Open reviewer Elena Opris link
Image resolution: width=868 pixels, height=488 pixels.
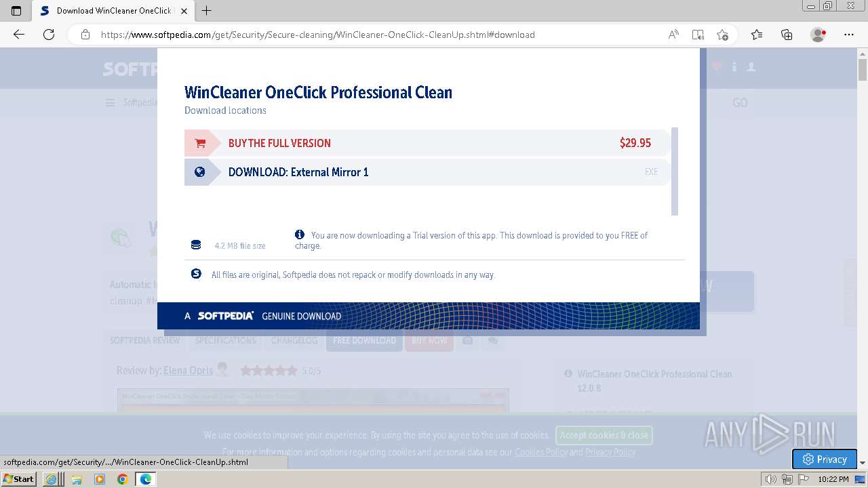[x=188, y=370]
